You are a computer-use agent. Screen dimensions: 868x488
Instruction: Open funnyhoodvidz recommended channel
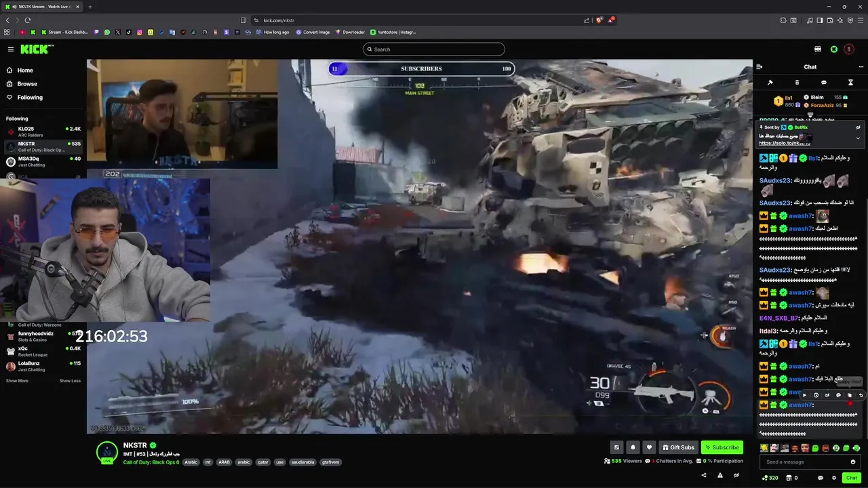(43, 336)
